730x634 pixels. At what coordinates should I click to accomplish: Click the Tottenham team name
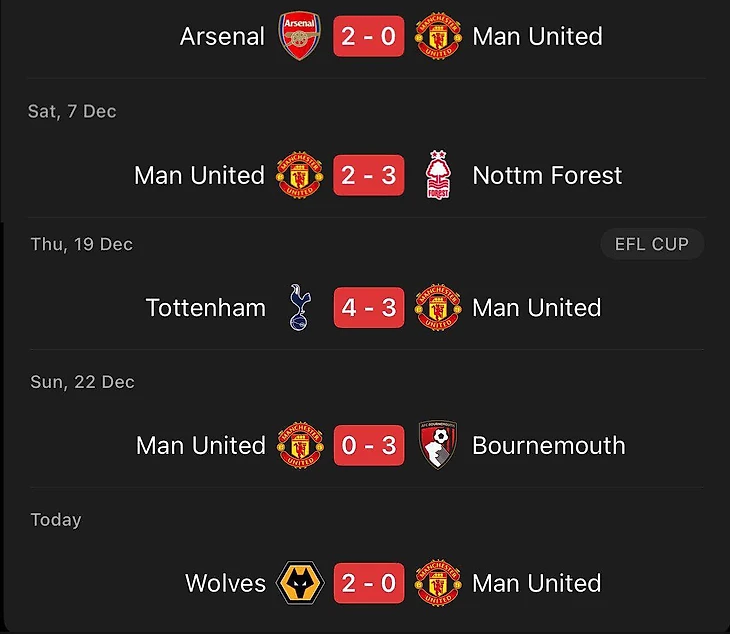tap(206, 307)
